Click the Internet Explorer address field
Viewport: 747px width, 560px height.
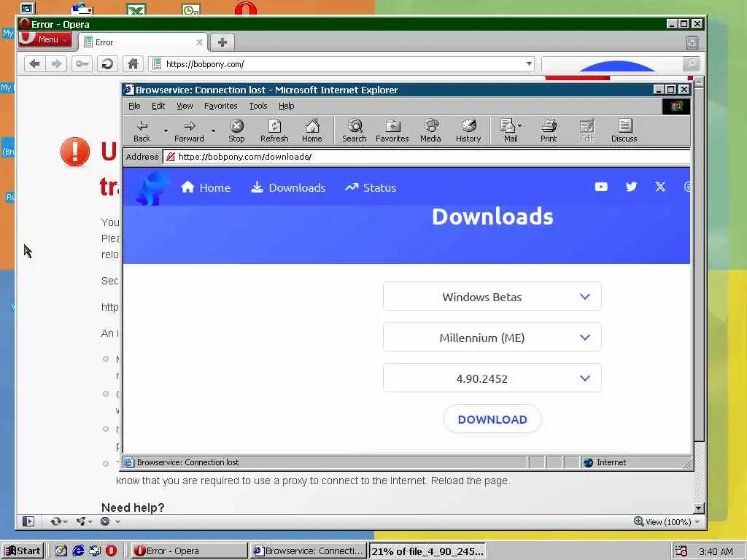coord(426,157)
